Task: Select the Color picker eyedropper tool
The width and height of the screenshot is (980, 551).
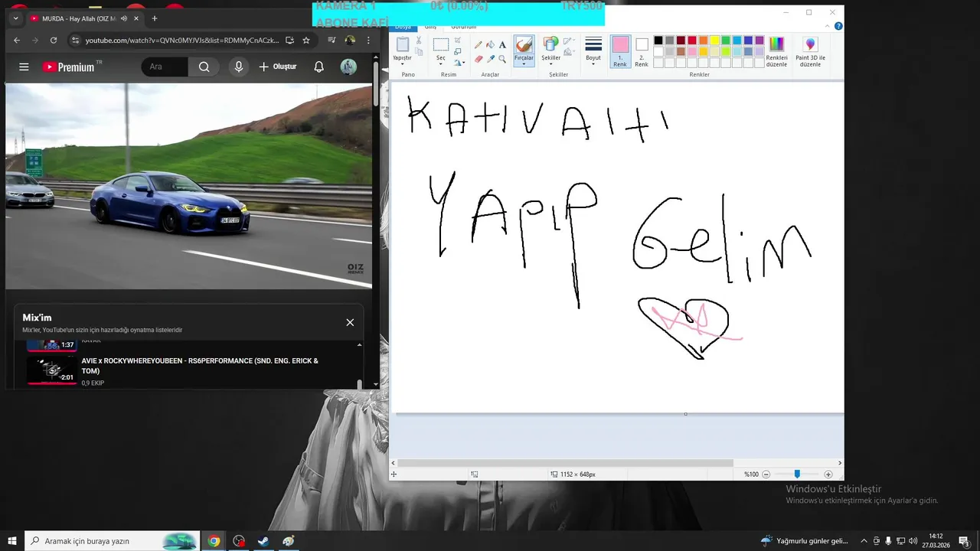Action: [x=491, y=59]
